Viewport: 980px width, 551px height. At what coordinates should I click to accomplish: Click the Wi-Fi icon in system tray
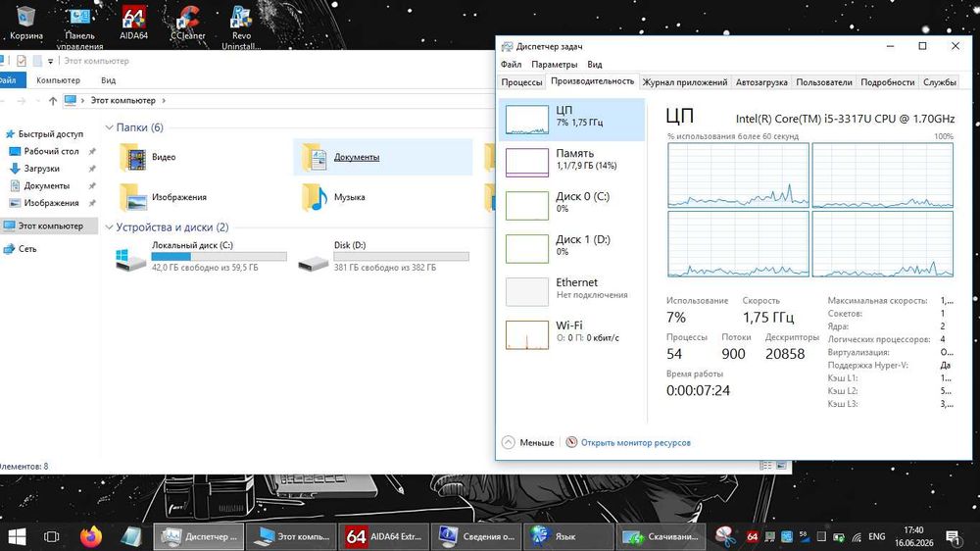click(857, 537)
